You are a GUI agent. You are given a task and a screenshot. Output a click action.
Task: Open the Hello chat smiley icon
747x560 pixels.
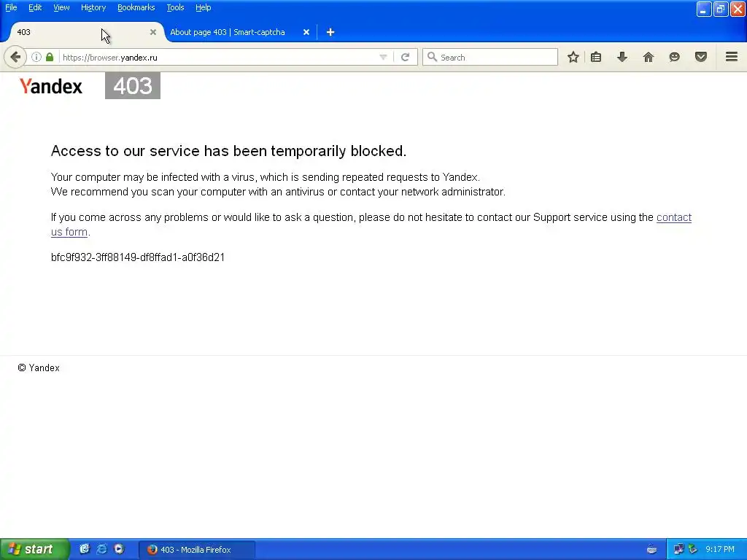click(674, 57)
